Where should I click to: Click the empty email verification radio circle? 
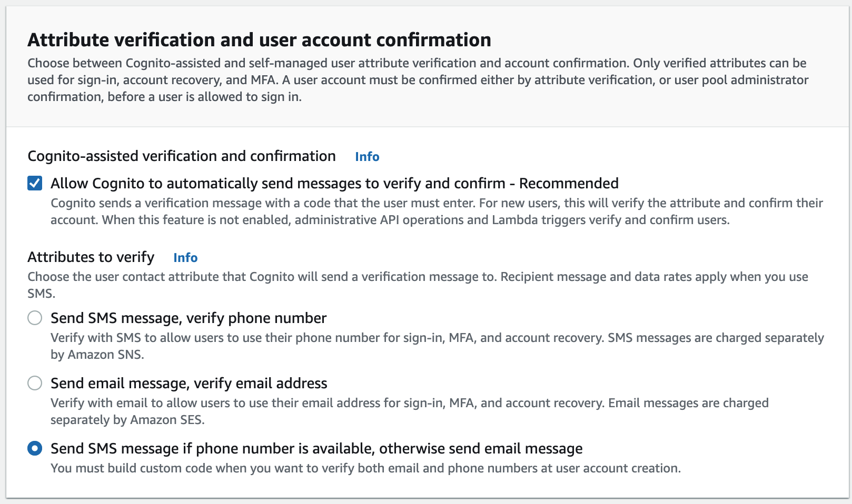coord(34,384)
